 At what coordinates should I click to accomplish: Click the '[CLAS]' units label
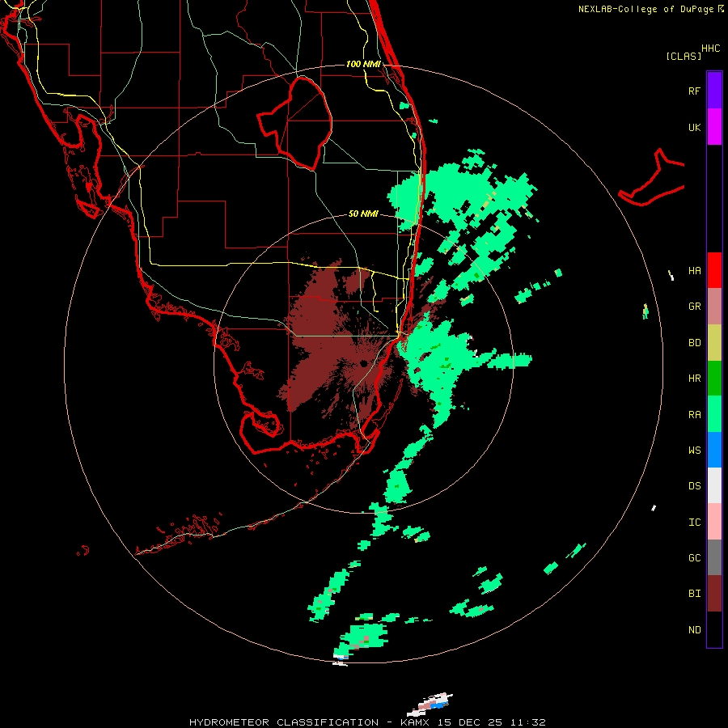(x=684, y=56)
